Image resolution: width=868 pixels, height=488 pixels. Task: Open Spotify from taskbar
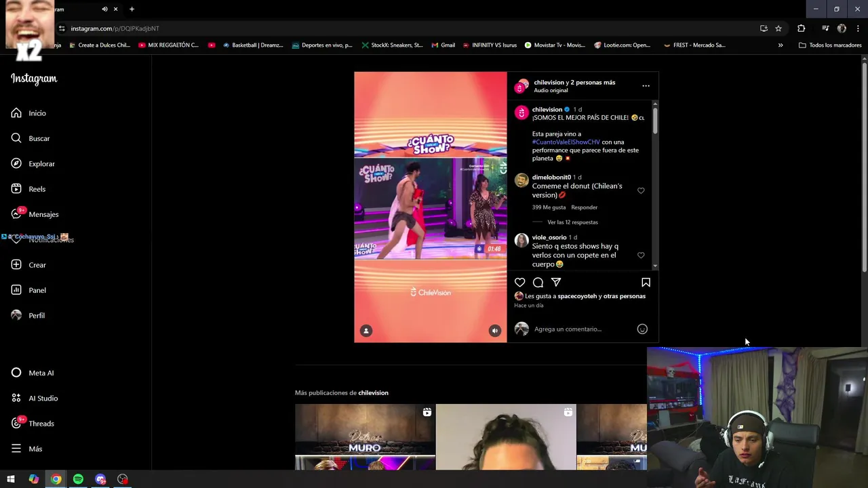click(x=78, y=479)
